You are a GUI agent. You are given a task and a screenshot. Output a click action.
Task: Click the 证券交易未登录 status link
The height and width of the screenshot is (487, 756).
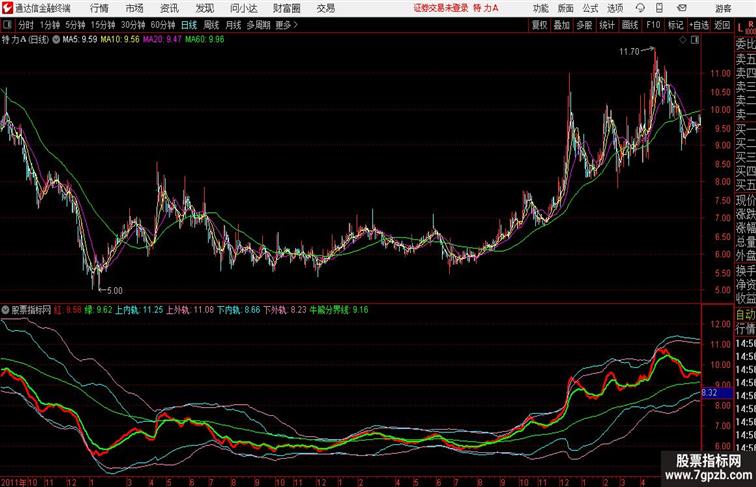pyautogui.click(x=441, y=8)
